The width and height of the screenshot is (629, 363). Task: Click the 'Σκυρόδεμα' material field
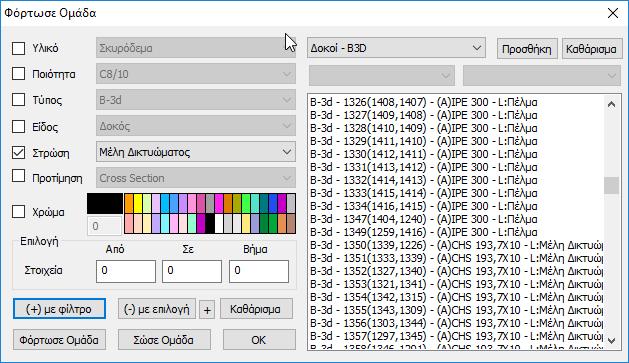point(196,48)
